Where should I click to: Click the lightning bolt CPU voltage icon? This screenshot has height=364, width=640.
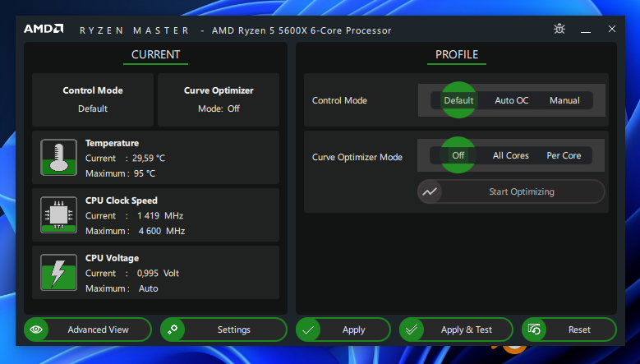click(x=59, y=273)
